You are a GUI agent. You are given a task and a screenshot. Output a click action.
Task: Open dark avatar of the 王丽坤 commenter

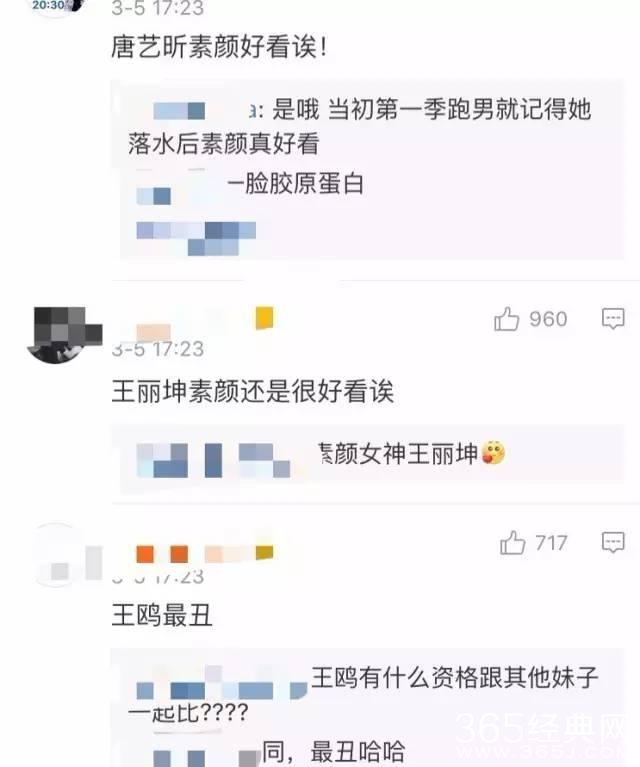(x=64, y=335)
